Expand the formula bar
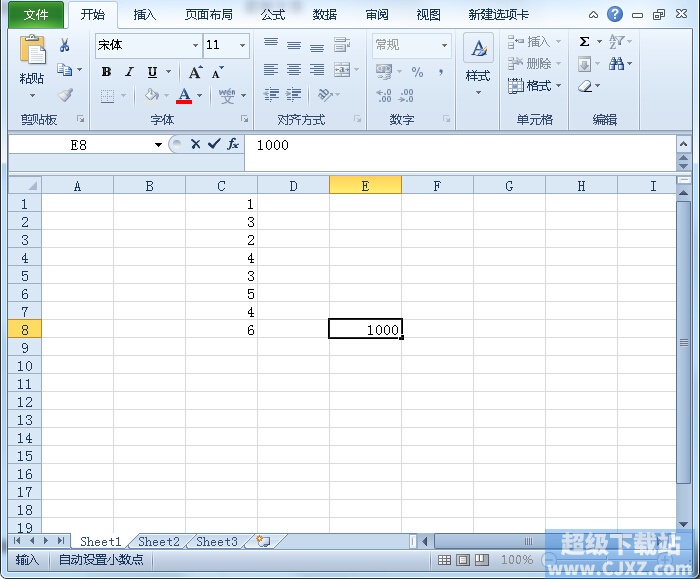The height and width of the screenshot is (579, 700). pyautogui.click(x=683, y=144)
